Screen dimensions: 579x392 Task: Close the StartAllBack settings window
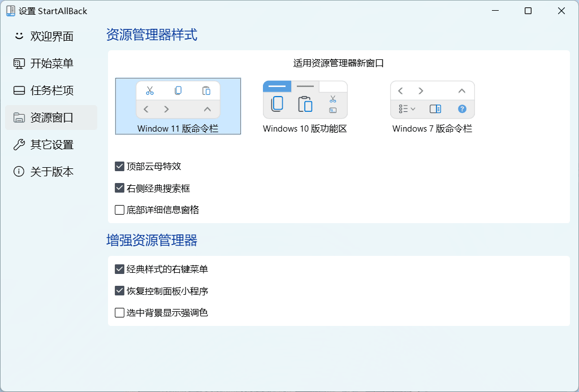tap(561, 11)
